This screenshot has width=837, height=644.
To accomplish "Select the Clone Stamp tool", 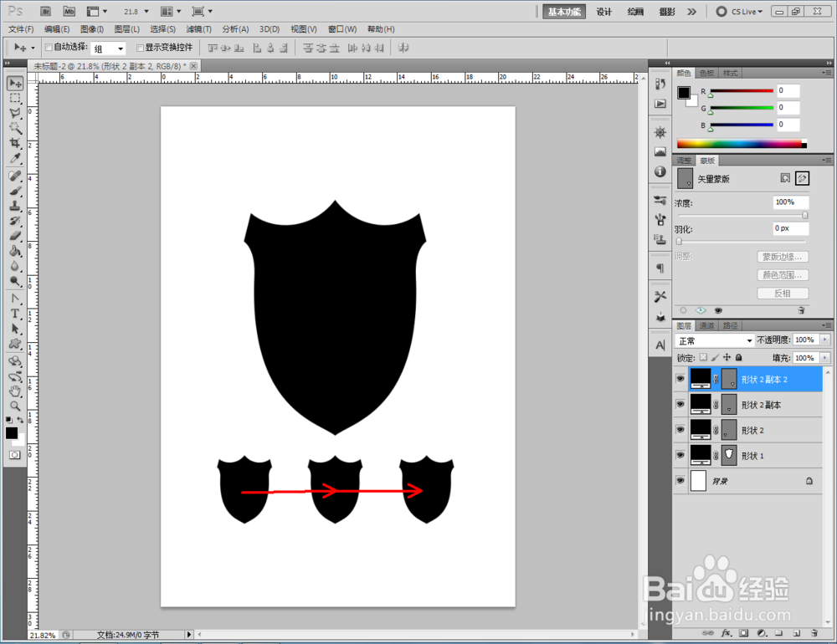I will tap(15, 206).
